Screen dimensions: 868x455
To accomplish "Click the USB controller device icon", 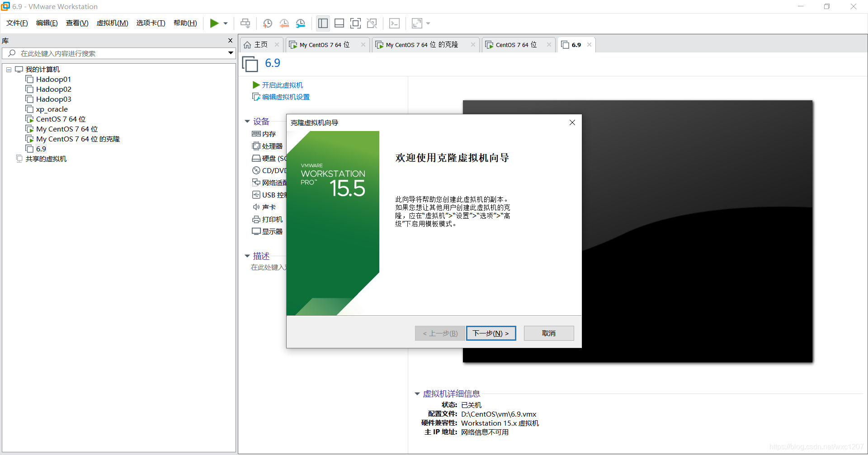I will [x=256, y=195].
